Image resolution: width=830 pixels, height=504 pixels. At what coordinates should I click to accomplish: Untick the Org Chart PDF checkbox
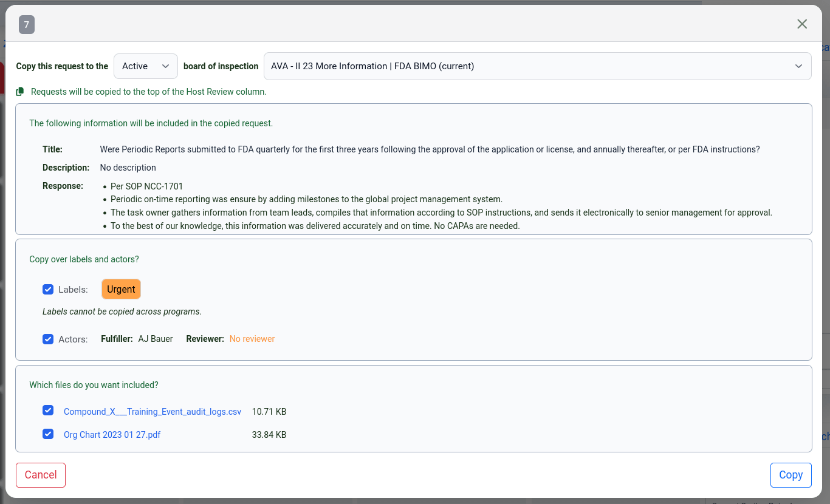pos(48,434)
